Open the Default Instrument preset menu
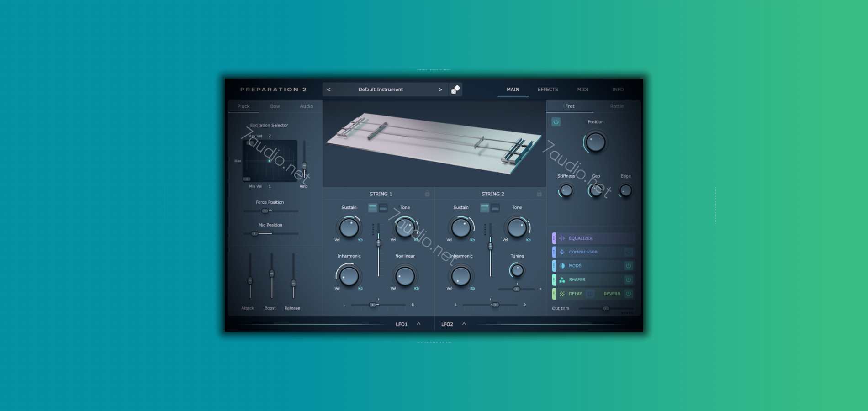Screen dimensions: 868x411 tap(381, 90)
